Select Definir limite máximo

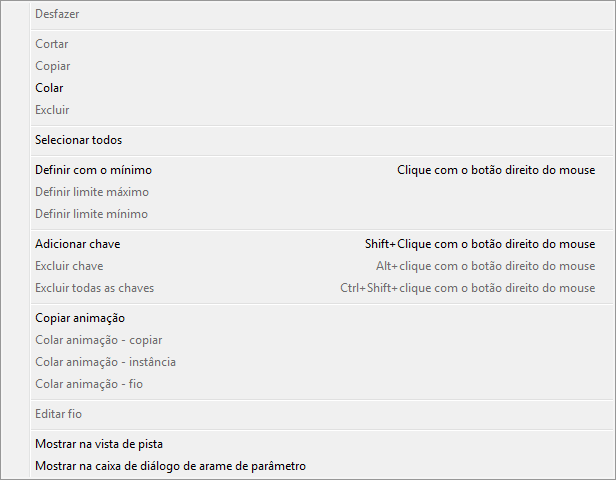(x=92, y=192)
